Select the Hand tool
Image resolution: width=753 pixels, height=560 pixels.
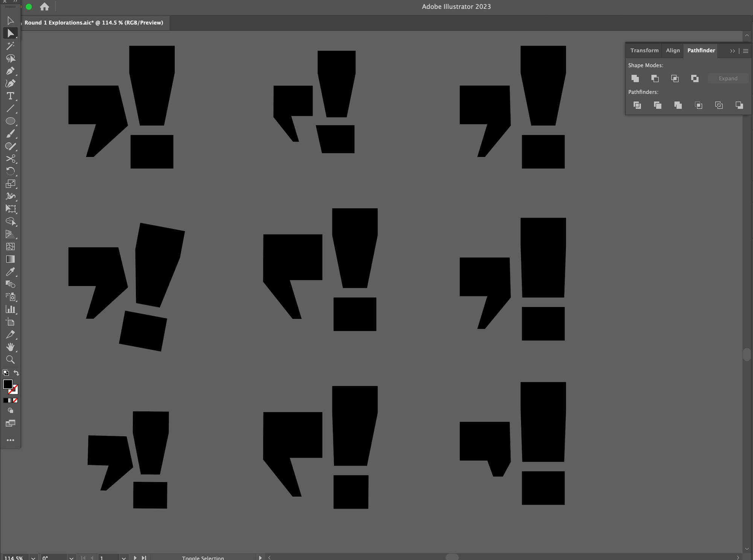(x=10, y=347)
